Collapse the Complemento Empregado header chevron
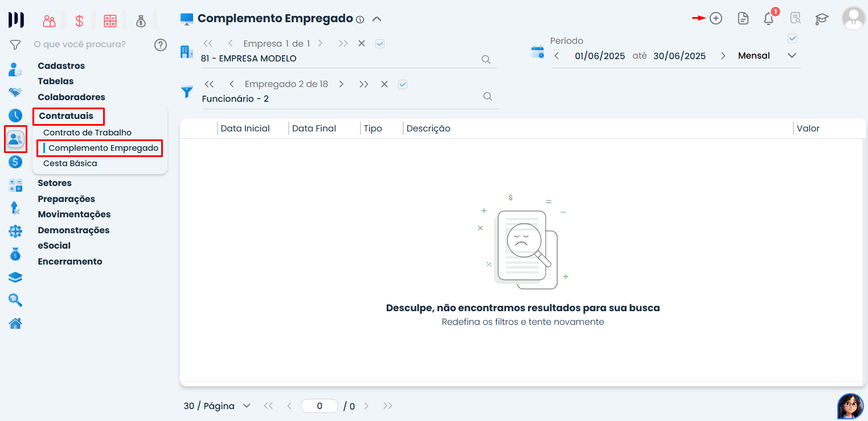The height and width of the screenshot is (421, 868). [376, 19]
